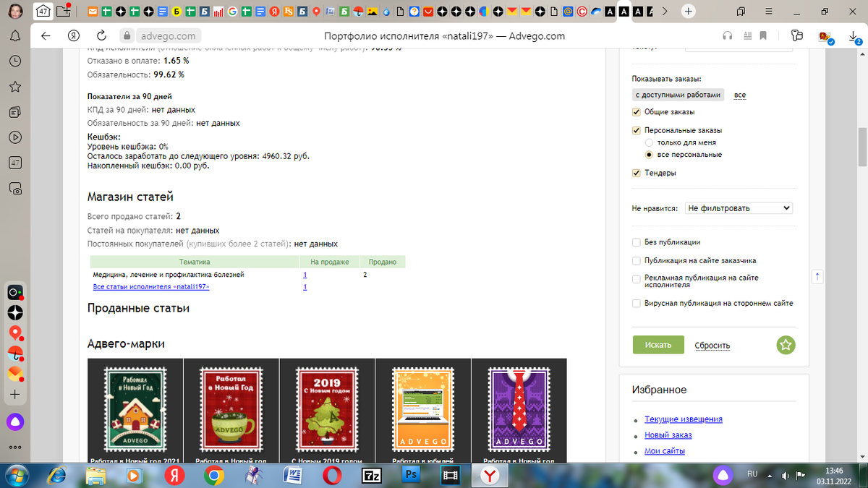Click the 'Искать' search button
868x488 pixels.
coord(658,345)
